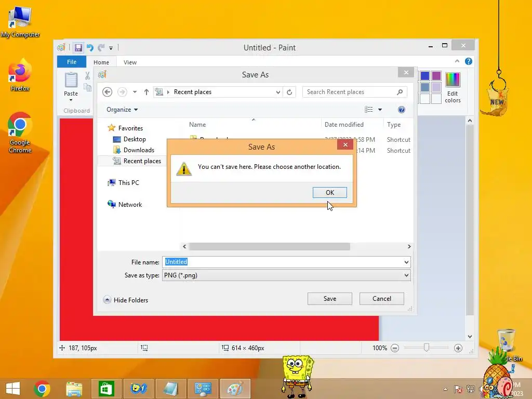Viewport: 532px width, 399px height.
Task: Open the File tab in Paint
Action: point(72,62)
